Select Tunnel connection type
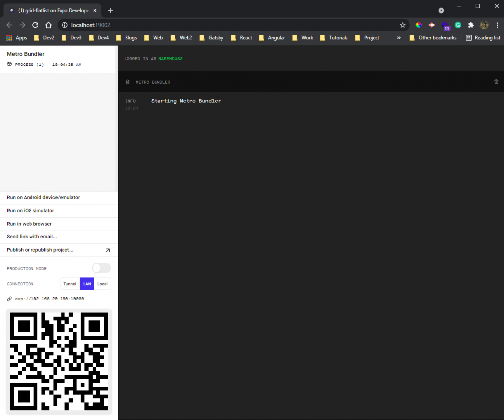This screenshot has height=420, width=504. coord(70,284)
